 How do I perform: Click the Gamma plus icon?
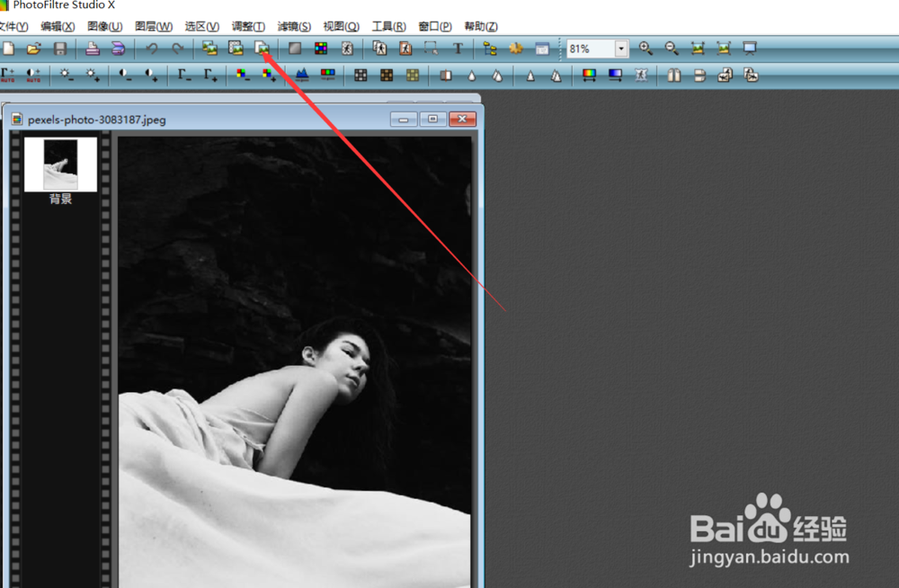pos(209,76)
